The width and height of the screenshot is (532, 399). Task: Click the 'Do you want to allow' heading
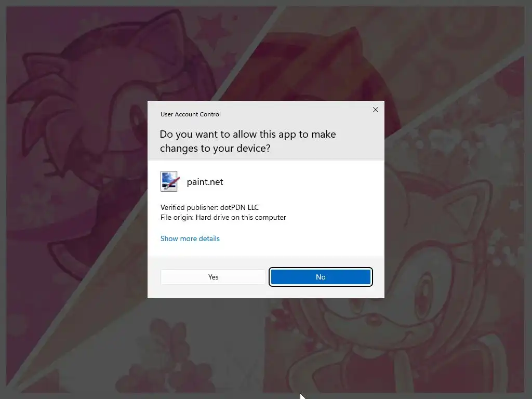pyautogui.click(x=248, y=141)
